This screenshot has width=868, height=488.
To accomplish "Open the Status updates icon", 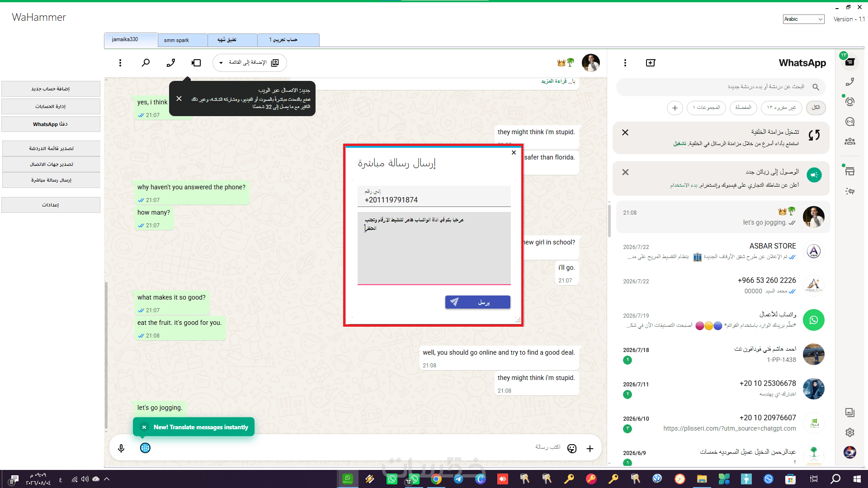I will coord(850,102).
